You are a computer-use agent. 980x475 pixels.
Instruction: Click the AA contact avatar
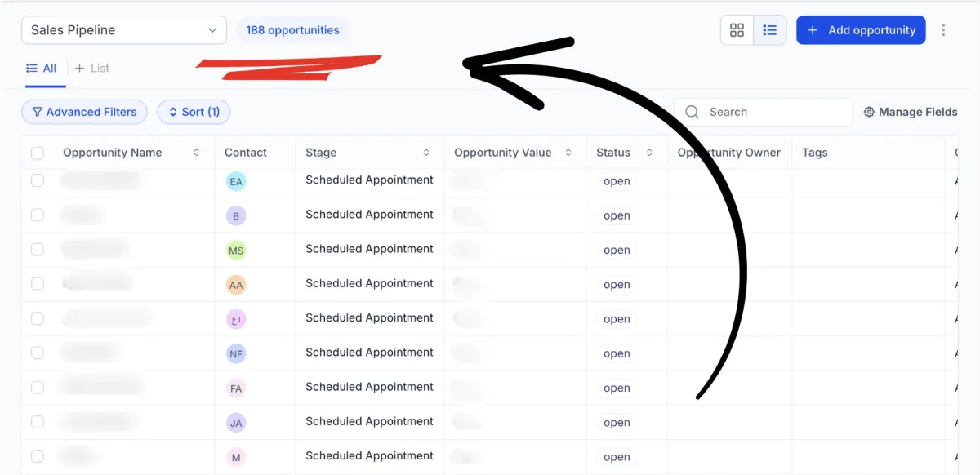click(236, 285)
